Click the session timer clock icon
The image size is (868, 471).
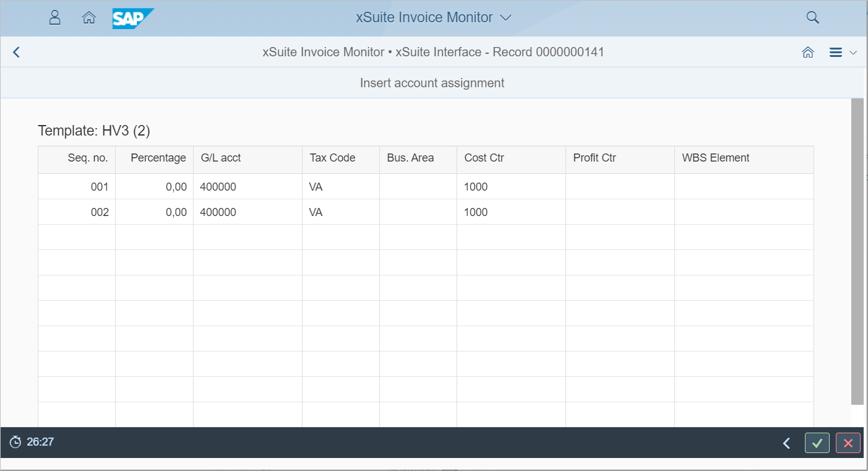click(15, 442)
